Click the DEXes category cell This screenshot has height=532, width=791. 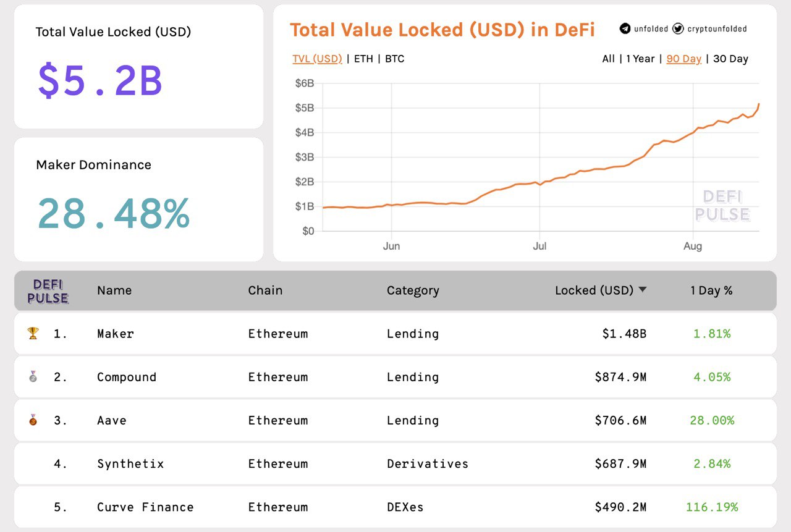point(405,507)
